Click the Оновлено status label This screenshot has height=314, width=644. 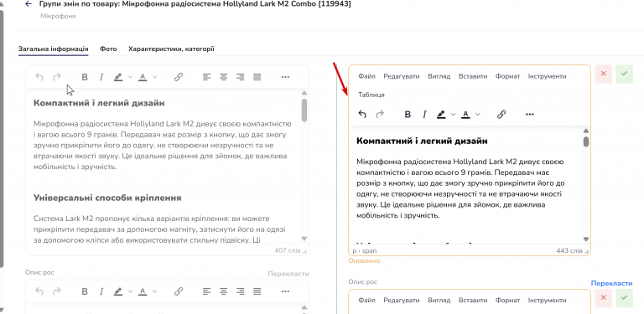[x=364, y=260]
